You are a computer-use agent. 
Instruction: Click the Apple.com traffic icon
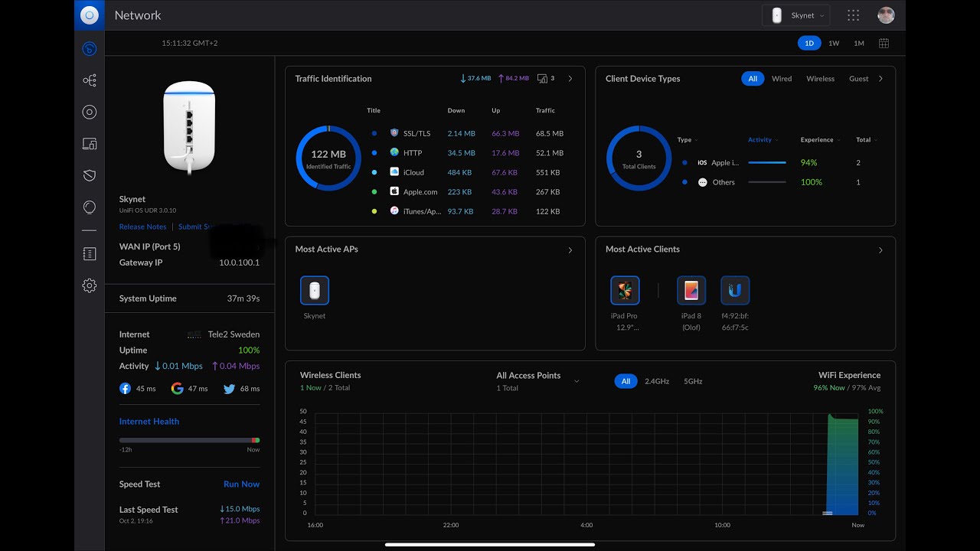point(394,191)
